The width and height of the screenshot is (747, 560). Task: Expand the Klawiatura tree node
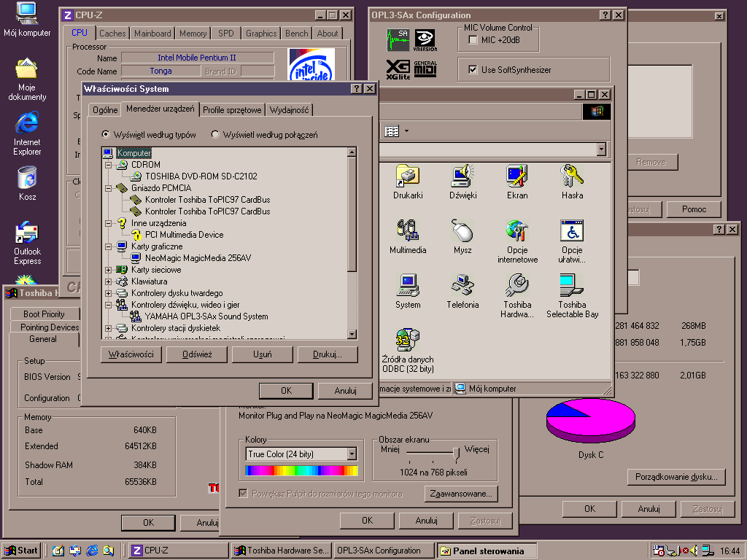[109, 281]
